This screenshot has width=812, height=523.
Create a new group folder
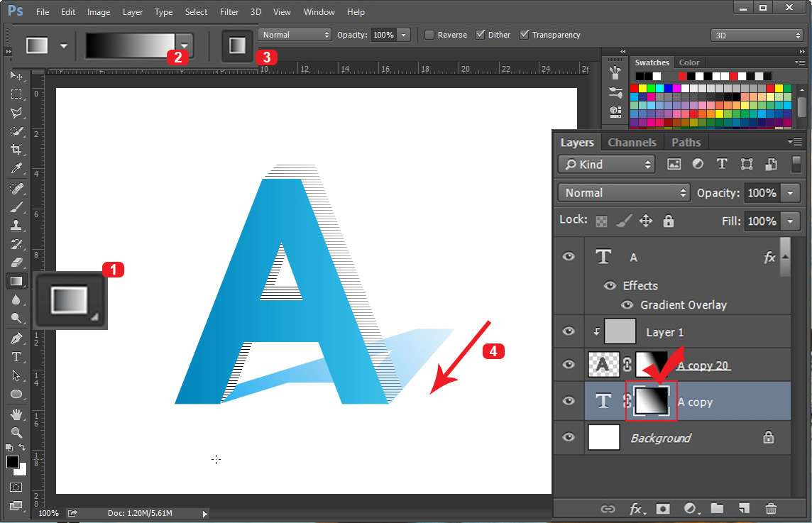pyautogui.click(x=717, y=508)
